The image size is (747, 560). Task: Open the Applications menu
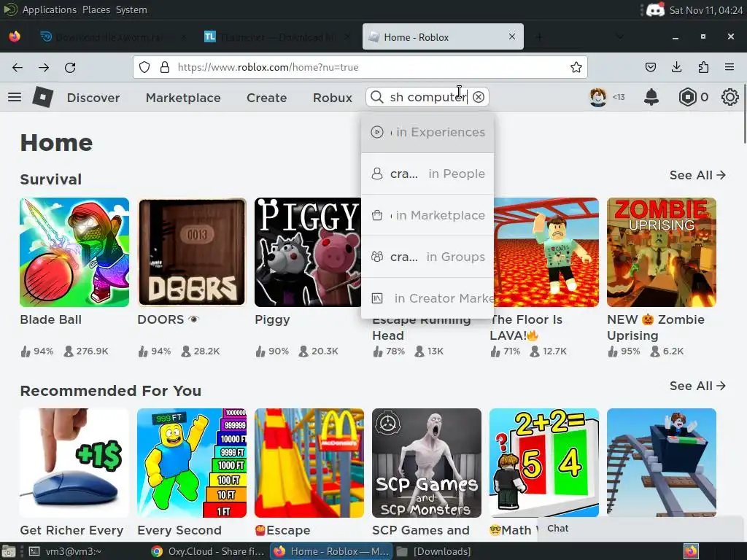pyautogui.click(x=49, y=9)
